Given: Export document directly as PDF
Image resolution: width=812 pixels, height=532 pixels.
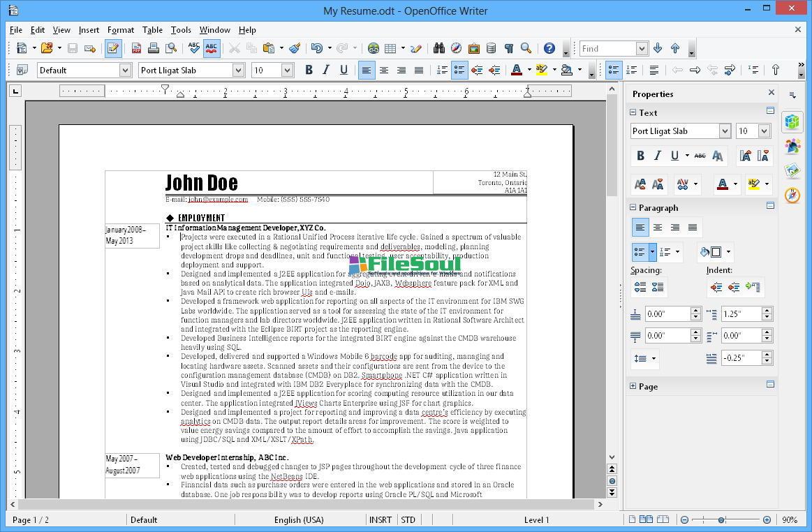Looking at the screenshot, I should click(136, 48).
